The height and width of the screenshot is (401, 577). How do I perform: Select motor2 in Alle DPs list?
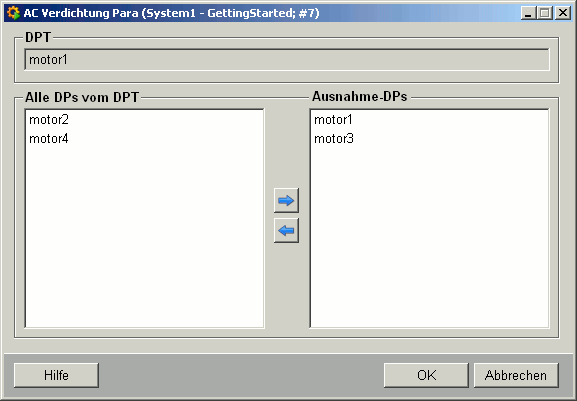[49, 120]
